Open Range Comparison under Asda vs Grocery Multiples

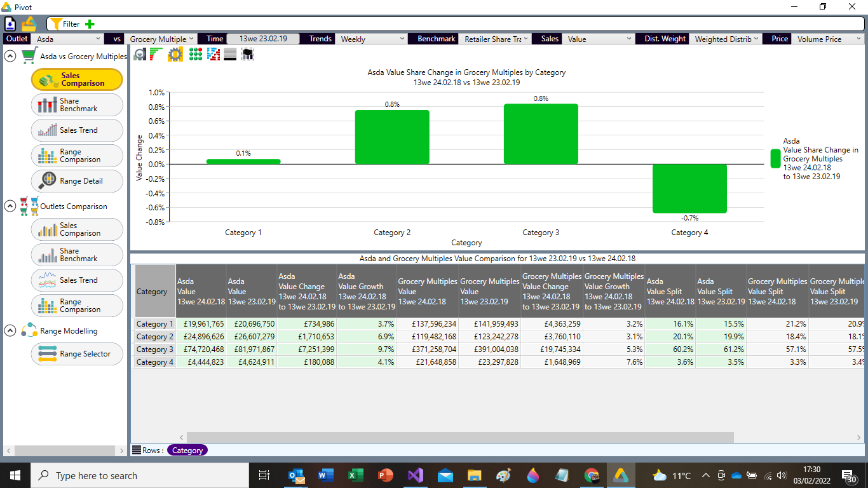pyautogui.click(x=77, y=156)
